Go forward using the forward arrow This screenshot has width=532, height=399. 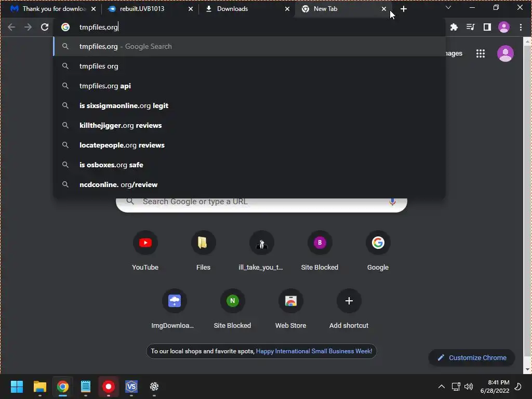[28, 27]
